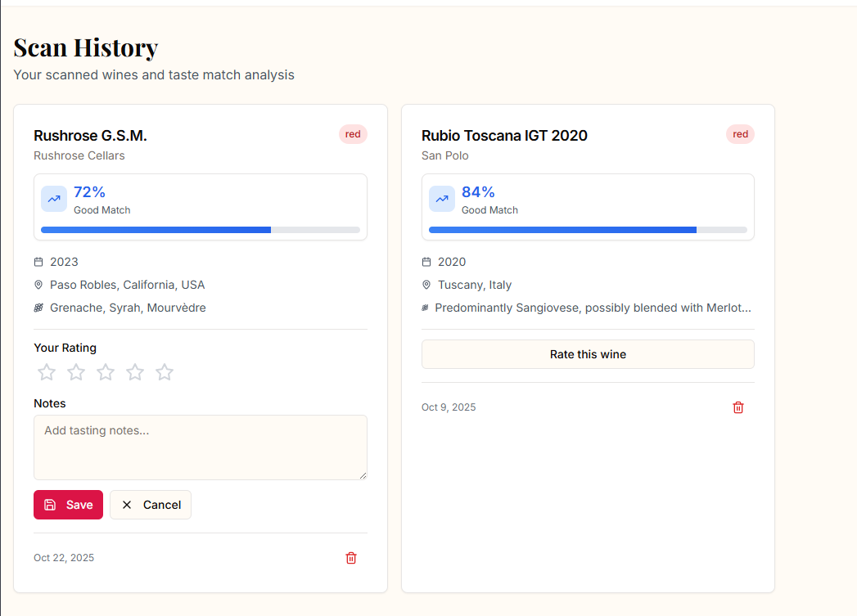Image resolution: width=857 pixels, height=616 pixels.
Task: Click the location pin beside Tuscany, Italy
Action: tap(426, 285)
